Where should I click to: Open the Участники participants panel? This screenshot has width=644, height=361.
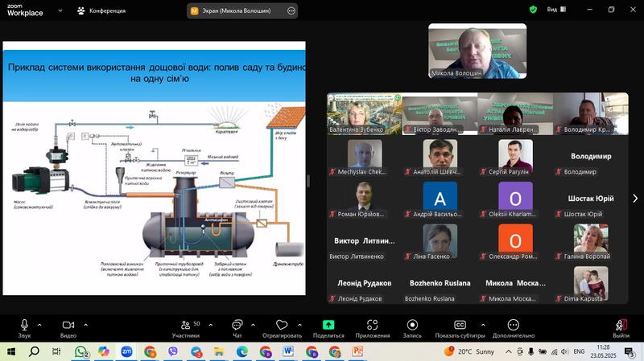186,325
